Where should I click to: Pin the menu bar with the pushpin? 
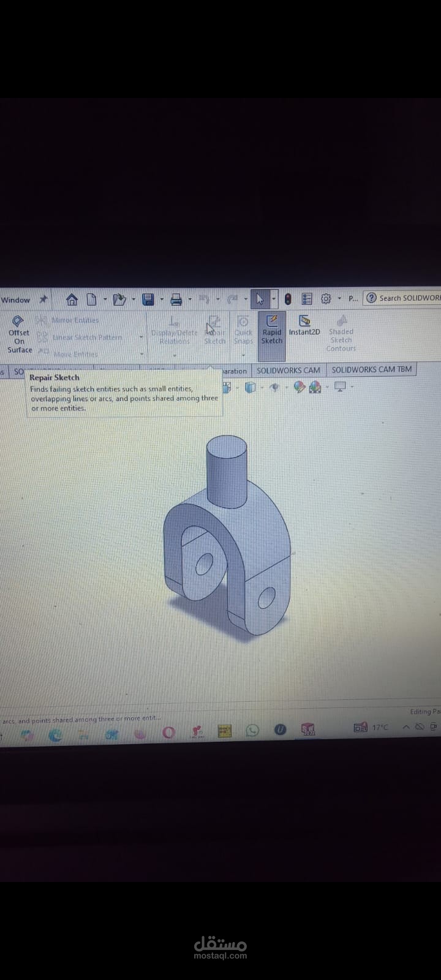pyautogui.click(x=43, y=300)
